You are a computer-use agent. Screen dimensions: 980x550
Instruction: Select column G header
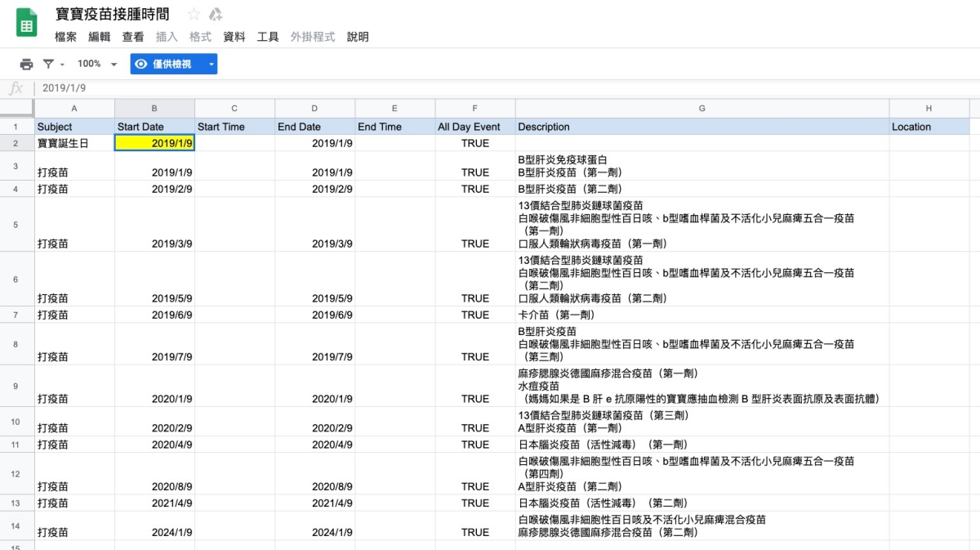pos(702,108)
